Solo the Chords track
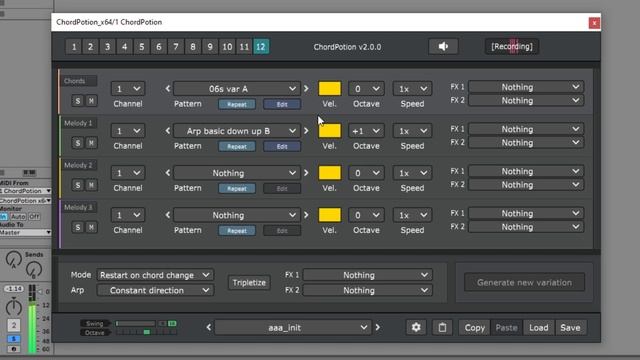 coord(78,101)
